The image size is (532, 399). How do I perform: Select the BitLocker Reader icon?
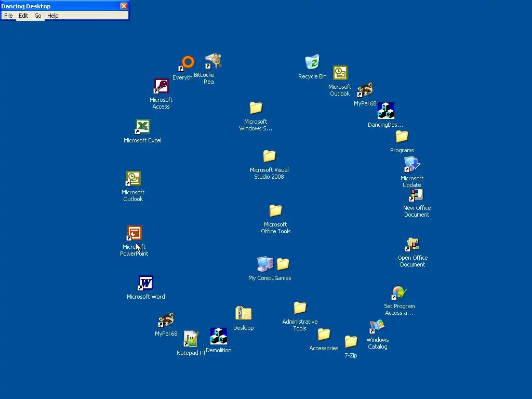point(214,61)
